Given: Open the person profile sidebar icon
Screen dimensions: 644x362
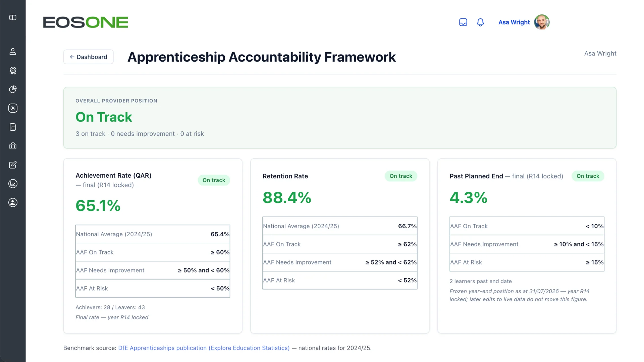Looking at the screenshot, I should coord(13,51).
